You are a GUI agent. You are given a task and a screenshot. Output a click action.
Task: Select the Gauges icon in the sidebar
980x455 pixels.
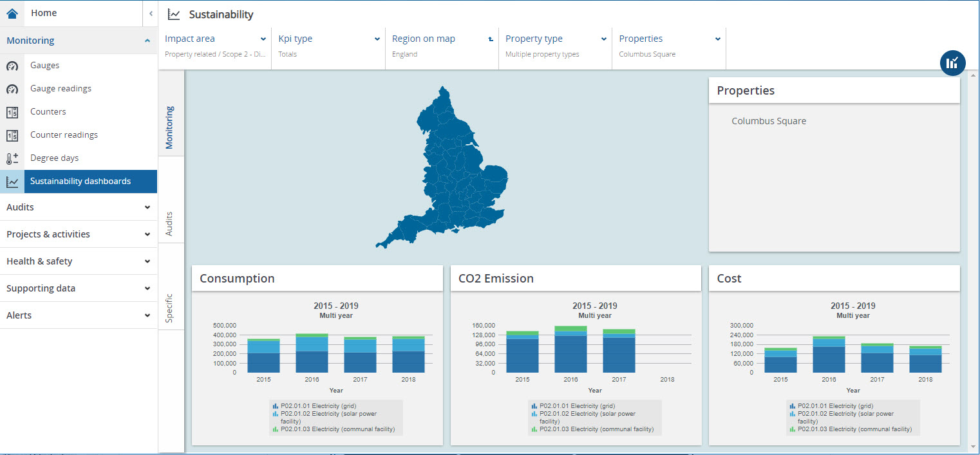click(x=13, y=65)
